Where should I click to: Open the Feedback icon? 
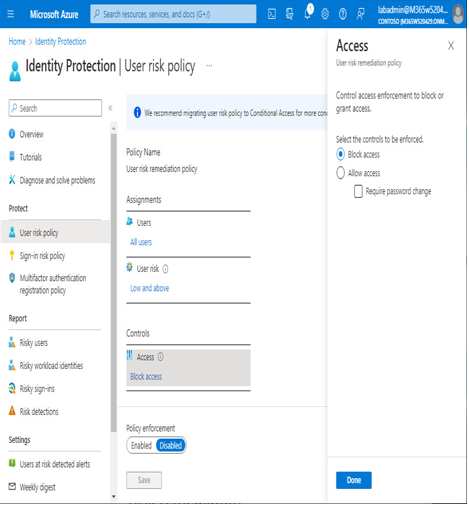[x=360, y=14]
